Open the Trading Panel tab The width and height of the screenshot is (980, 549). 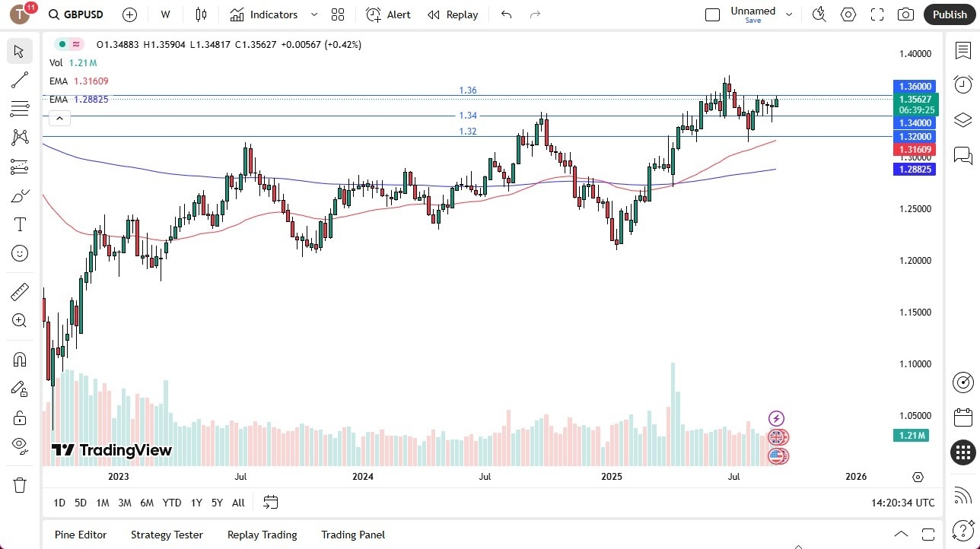[x=353, y=535]
